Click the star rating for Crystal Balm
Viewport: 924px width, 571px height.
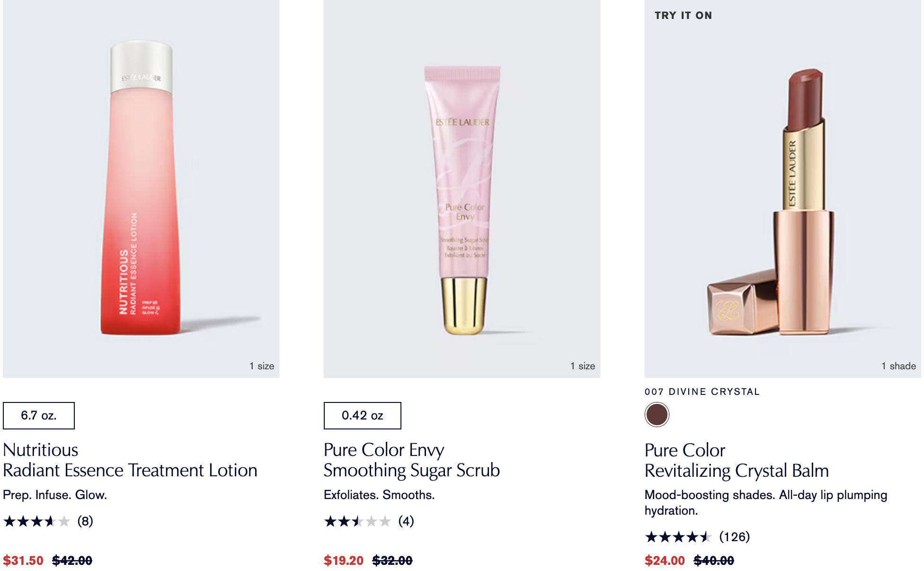pos(678,537)
